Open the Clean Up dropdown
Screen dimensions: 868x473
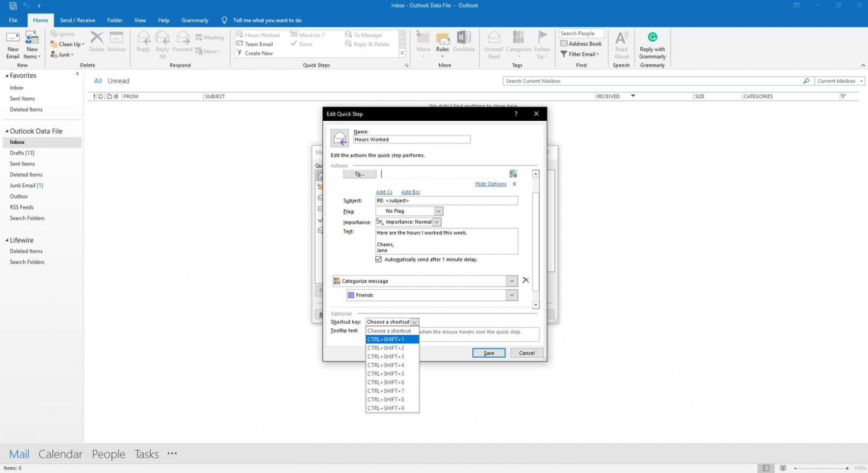[67, 44]
